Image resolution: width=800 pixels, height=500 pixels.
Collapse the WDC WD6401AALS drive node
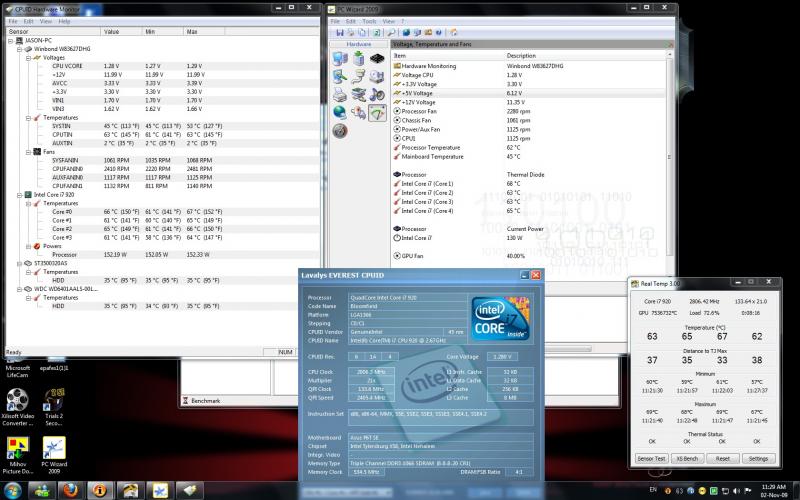point(19,289)
